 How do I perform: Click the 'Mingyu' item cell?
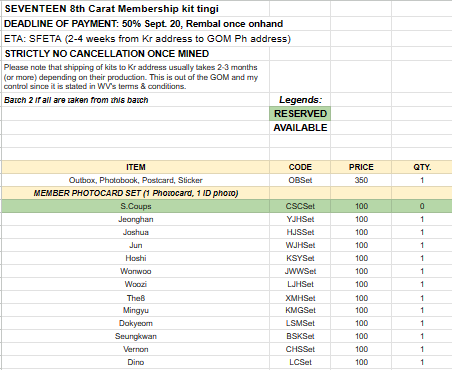136,310
